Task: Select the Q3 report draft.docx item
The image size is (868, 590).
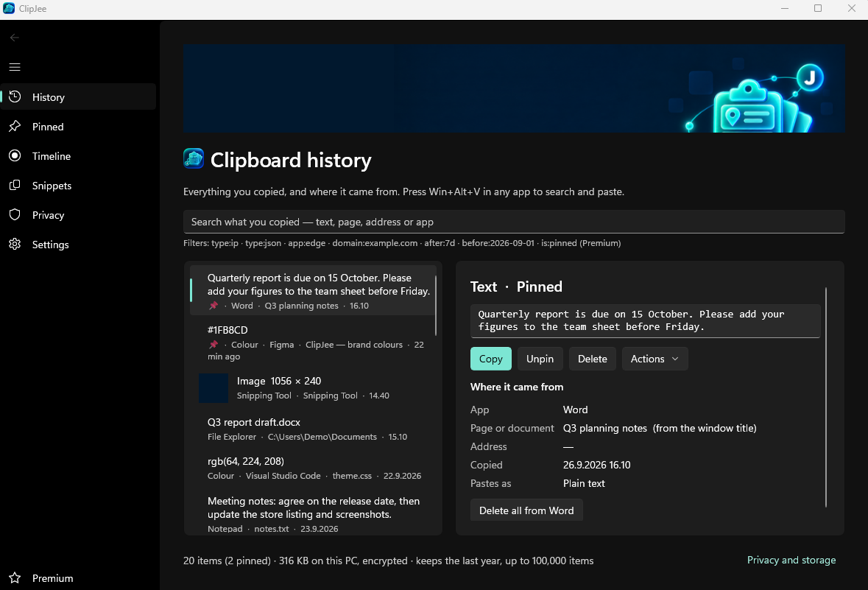Action: coord(313,429)
